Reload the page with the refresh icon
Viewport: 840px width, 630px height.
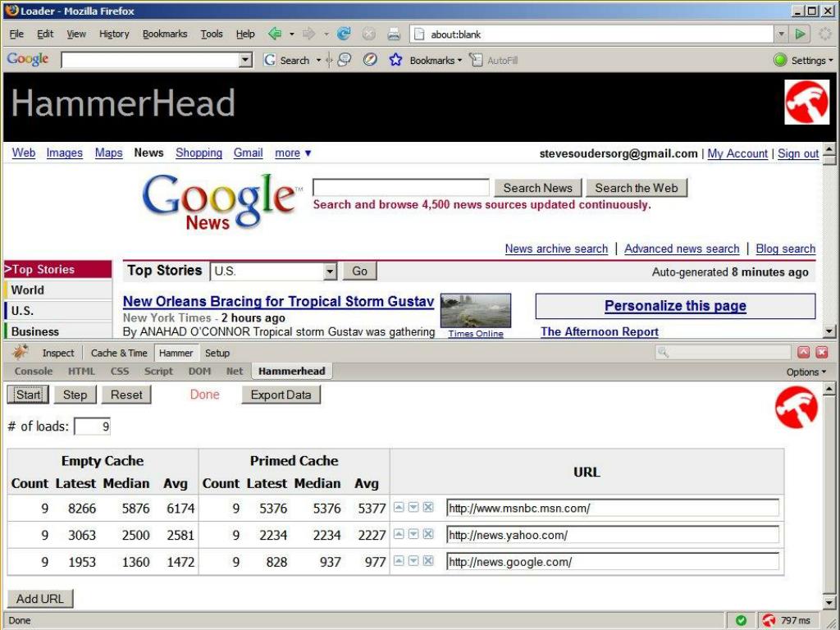(344, 34)
